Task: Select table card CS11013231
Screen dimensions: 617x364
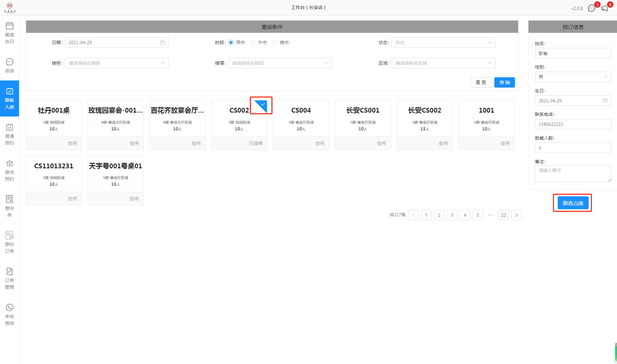Action: 54,181
